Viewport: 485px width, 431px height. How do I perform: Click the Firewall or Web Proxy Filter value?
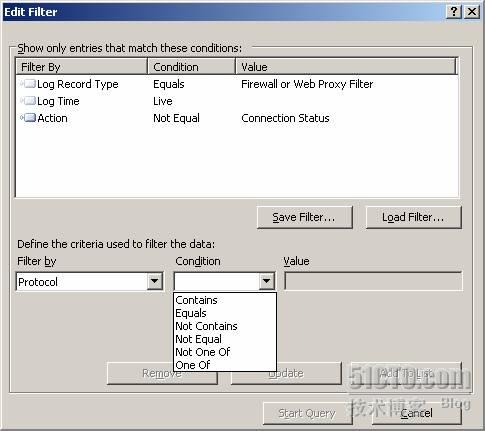coord(307,84)
